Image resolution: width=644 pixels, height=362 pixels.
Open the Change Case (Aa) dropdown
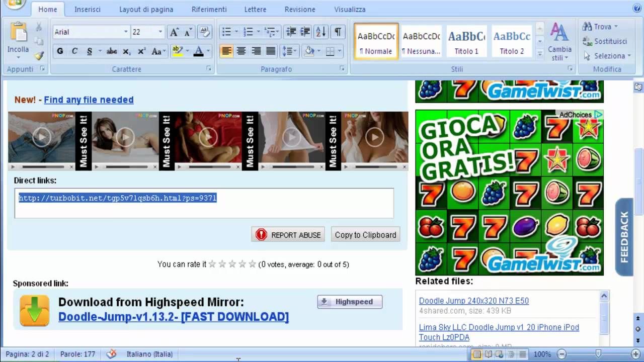158,51
